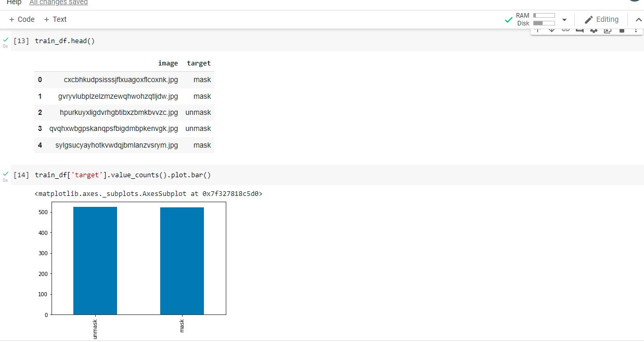The width and height of the screenshot is (644, 342).
Task: Run cell 13 train_df.head()
Action: (21, 41)
